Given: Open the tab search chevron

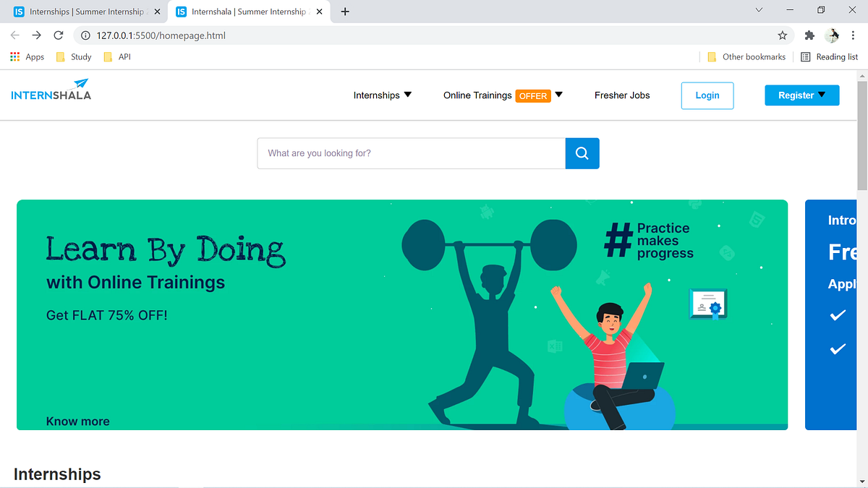Looking at the screenshot, I should click(x=758, y=10).
